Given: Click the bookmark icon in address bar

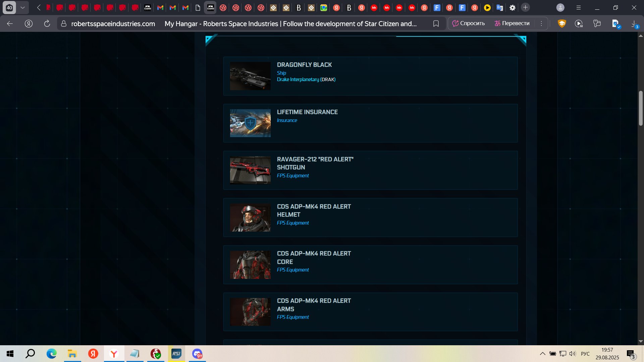Looking at the screenshot, I should pos(436,23).
